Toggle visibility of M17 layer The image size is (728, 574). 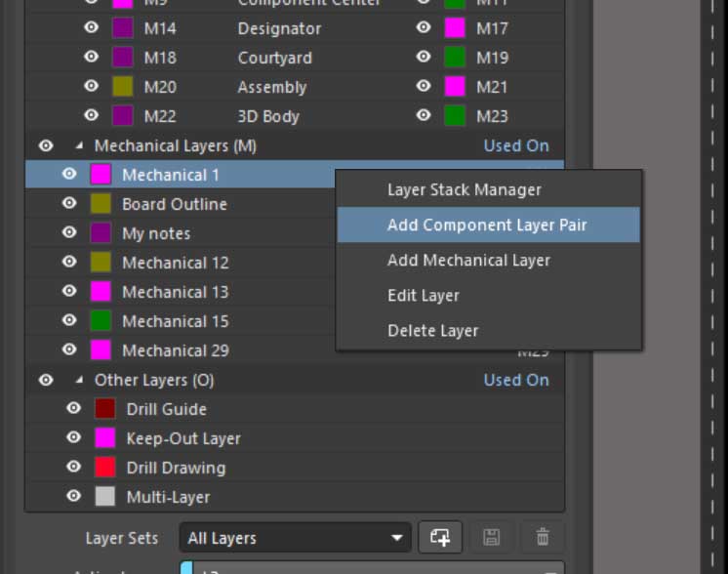pos(424,28)
